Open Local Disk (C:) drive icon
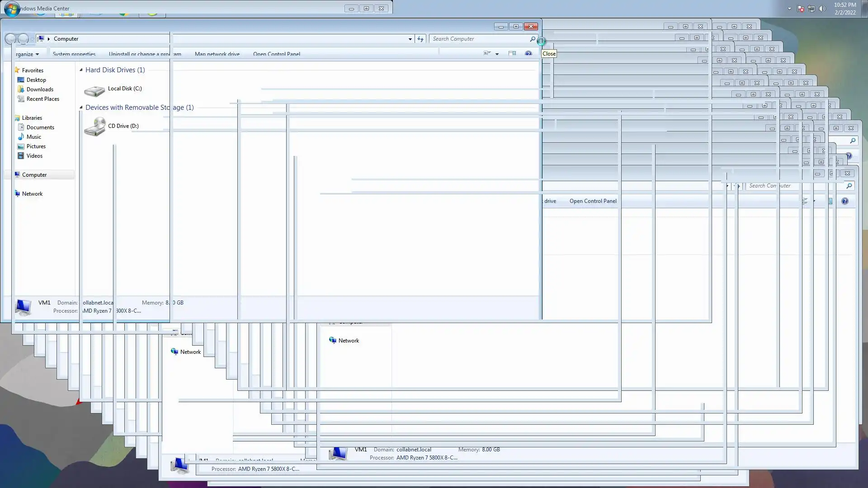Screen dimensions: 868x488 pos(94,90)
